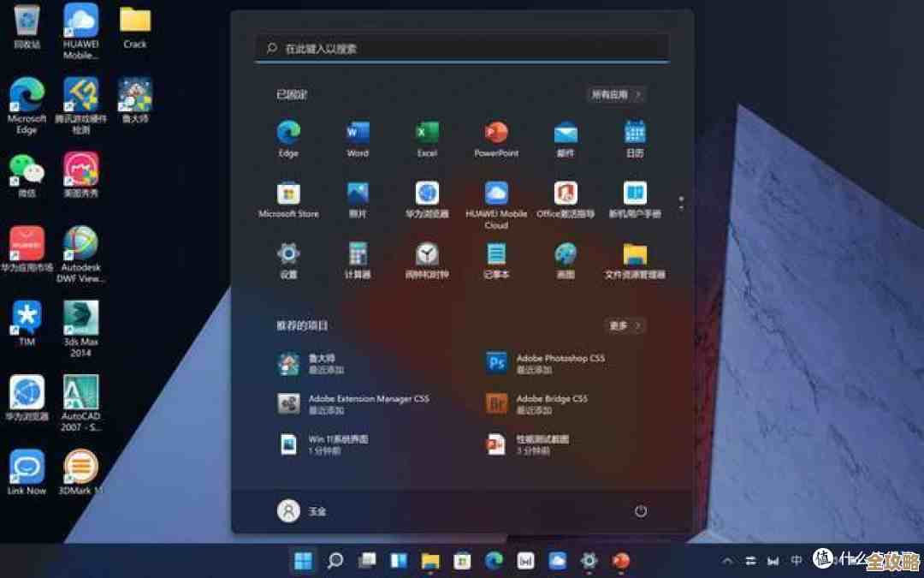Open the TIM desktop shortcut
Image resolution: width=924 pixels, height=578 pixels.
click(x=27, y=319)
